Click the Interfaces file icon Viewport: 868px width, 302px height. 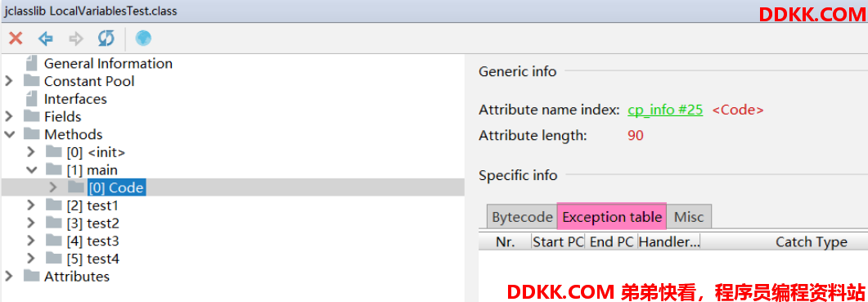click(32, 99)
